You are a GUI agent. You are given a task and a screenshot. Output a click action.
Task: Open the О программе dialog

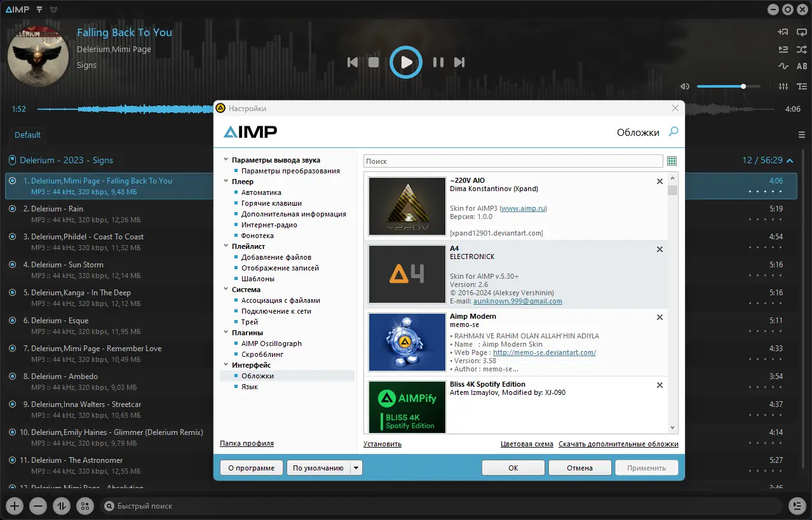251,468
